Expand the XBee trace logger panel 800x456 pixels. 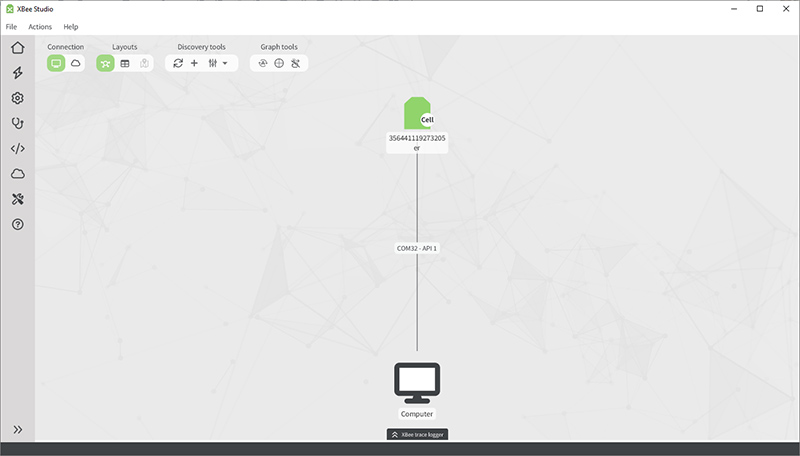click(417, 434)
